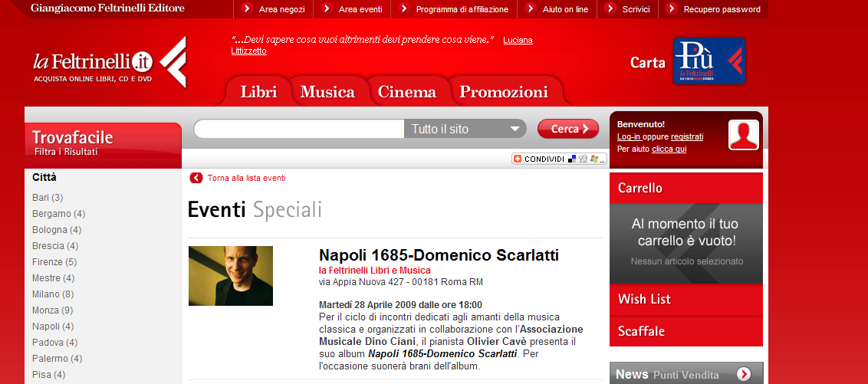Screen dimensions: 868x384
Task: Click the laFeltrinelli.it logo
Action: (x=110, y=64)
